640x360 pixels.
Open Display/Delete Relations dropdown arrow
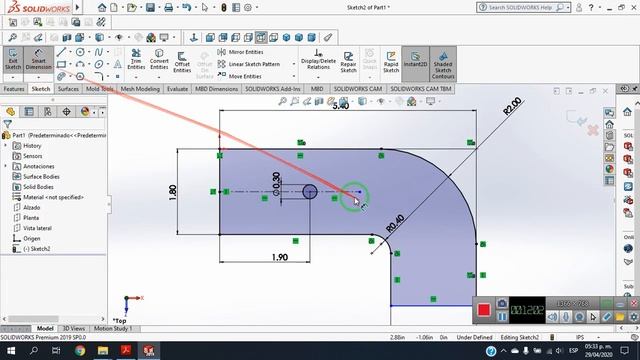pos(318,77)
